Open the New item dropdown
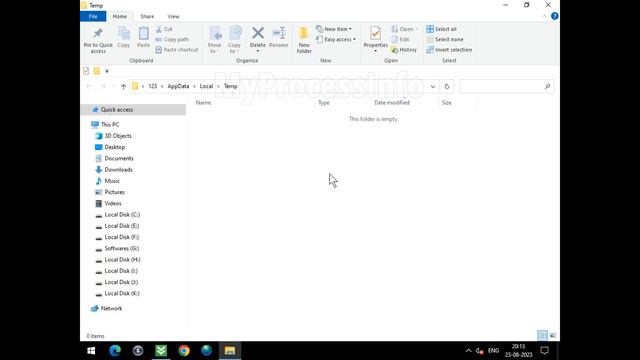The width and height of the screenshot is (640, 360). 333,29
